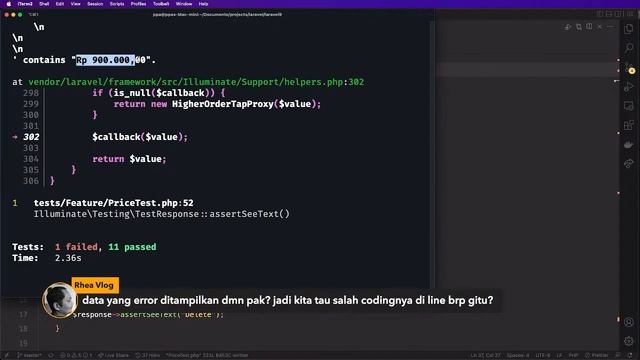This screenshot has height=360, width=640.
Task: Toggle VS Code panel layout icon
Action: (x=609, y=14)
